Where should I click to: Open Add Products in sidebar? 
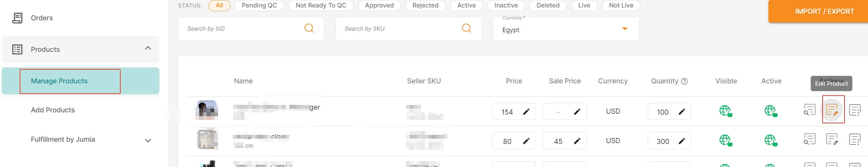(x=53, y=110)
